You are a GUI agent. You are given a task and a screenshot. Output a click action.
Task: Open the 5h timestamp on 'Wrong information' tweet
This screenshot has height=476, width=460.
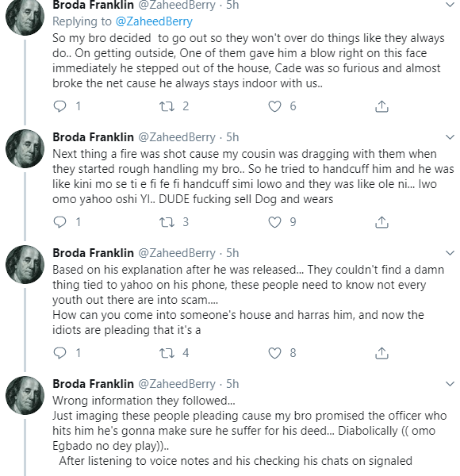(232, 384)
